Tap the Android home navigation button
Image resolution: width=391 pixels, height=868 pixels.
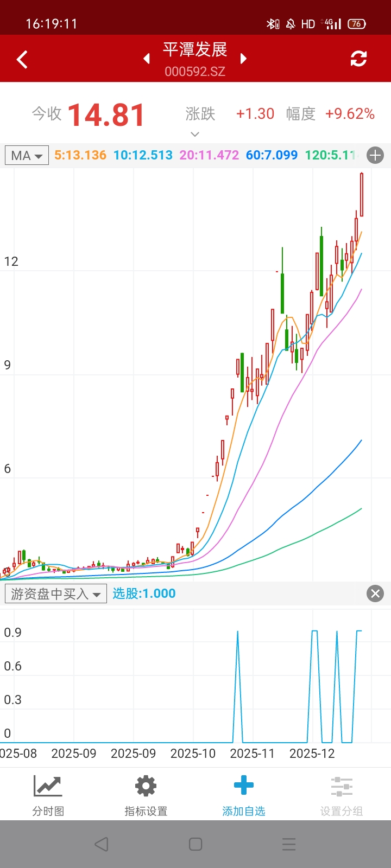pos(195,844)
